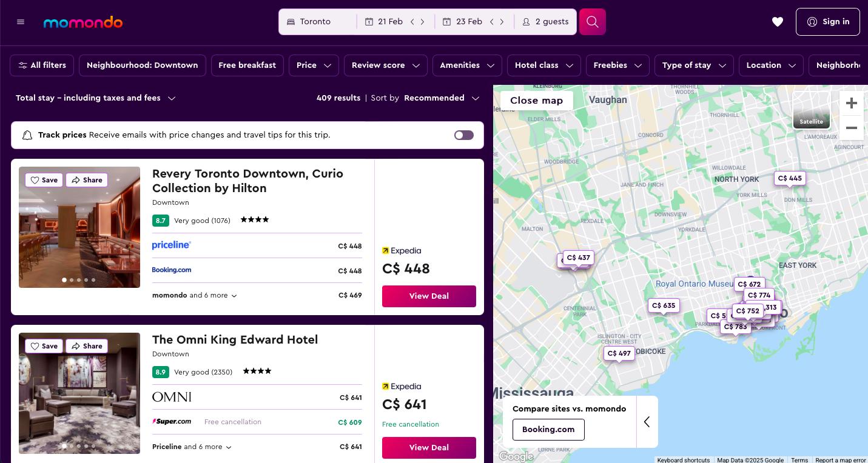Screen dimensions: 868x463
Task: Toggle the Track prices switch
Action: (x=463, y=135)
